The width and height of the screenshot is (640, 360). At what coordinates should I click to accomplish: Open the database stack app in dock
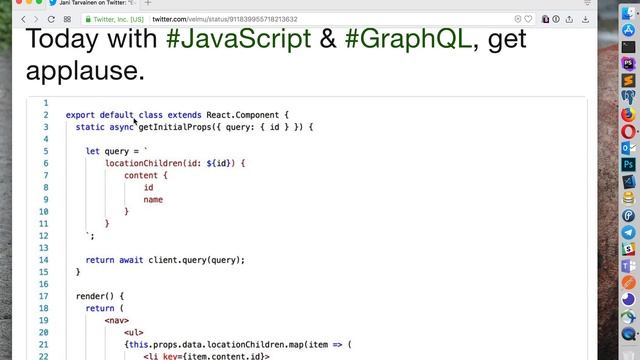(x=629, y=198)
